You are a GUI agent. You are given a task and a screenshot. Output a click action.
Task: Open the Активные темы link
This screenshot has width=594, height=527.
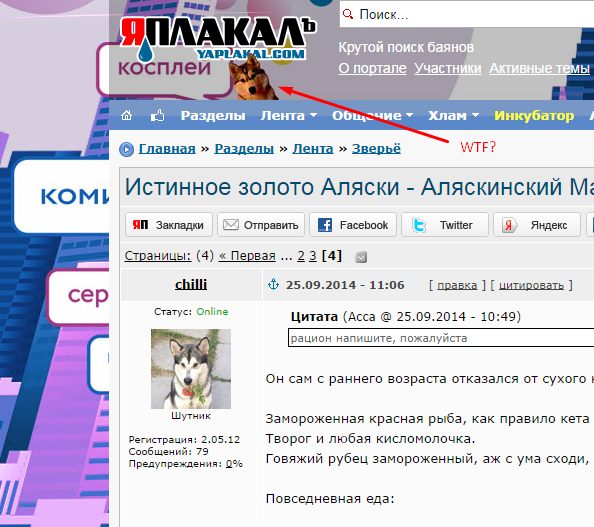click(539, 69)
